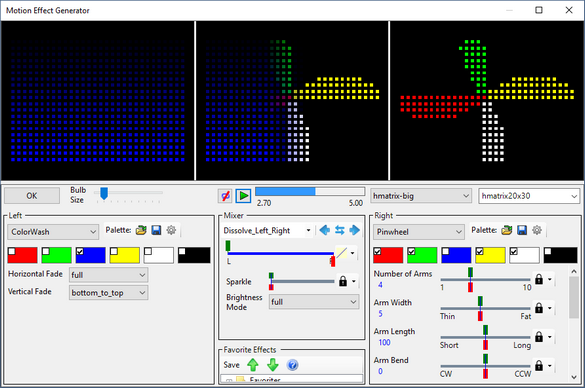Image resolution: width=585 pixels, height=388 pixels.
Task: Click Mixer dissolve blue track line
Action: point(281,253)
